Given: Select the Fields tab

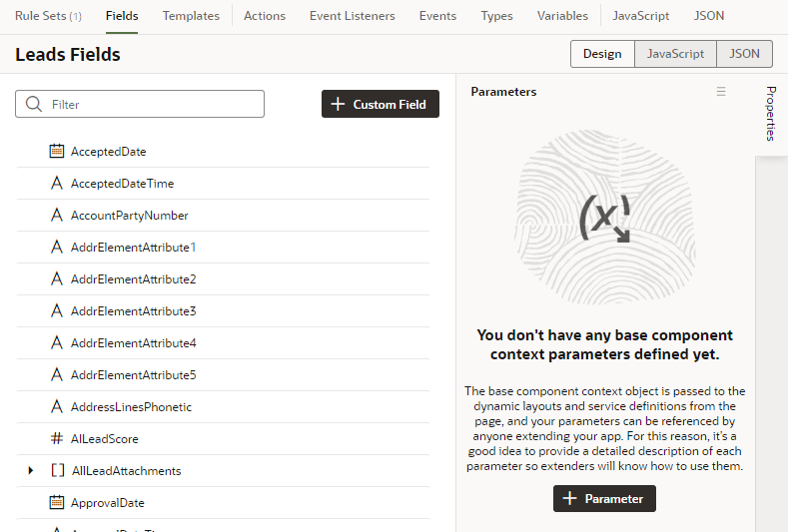Looking at the screenshot, I should coord(122,16).
